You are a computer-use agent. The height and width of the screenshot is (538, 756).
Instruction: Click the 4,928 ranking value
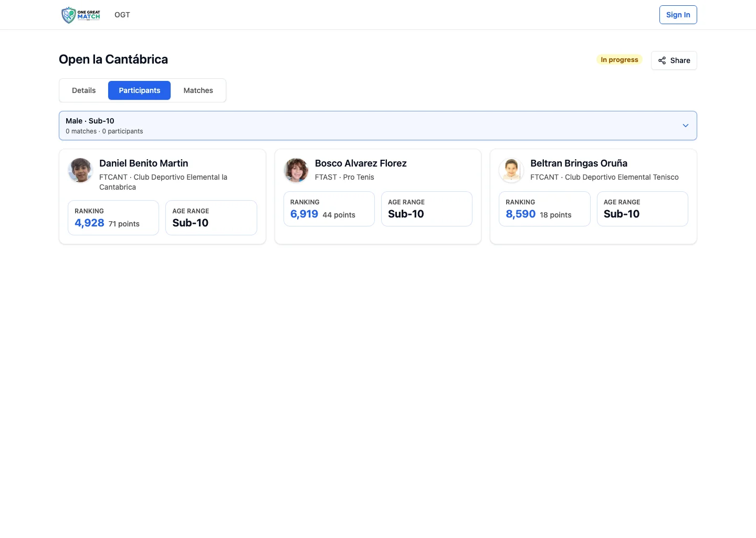point(89,223)
